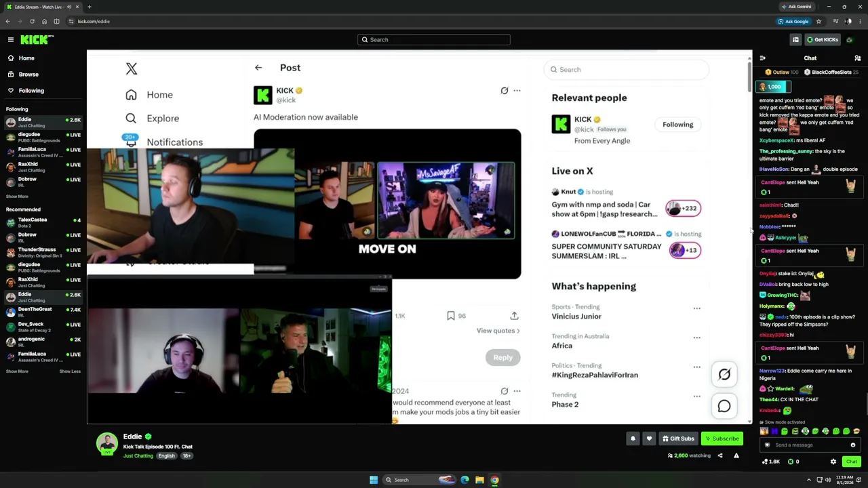868x488 pixels.
Task: Open Eddie's channel avatar
Action: [x=106, y=443]
